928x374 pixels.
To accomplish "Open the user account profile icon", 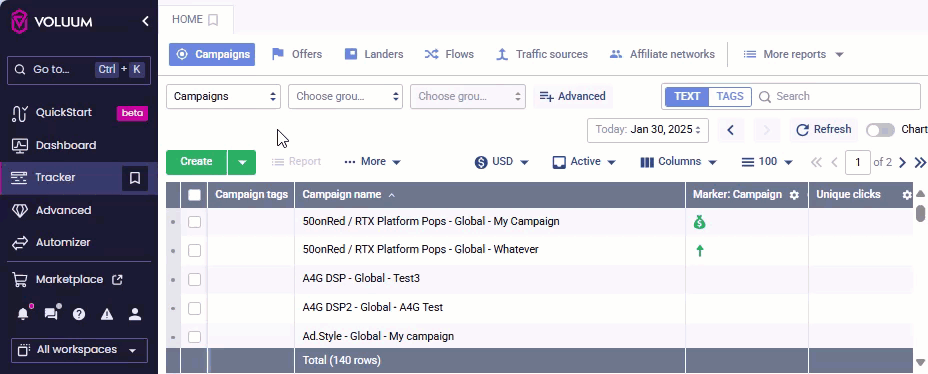I will coord(135,314).
